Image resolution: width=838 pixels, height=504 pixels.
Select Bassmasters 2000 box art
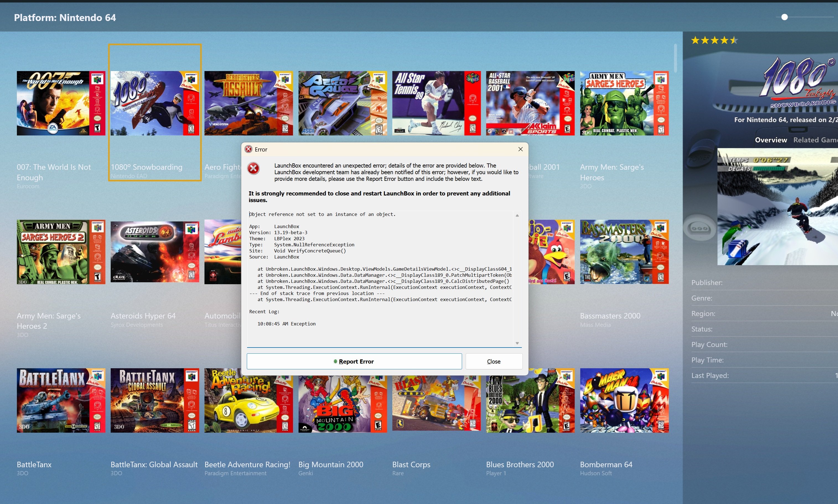pyautogui.click(x=624, y=252)
